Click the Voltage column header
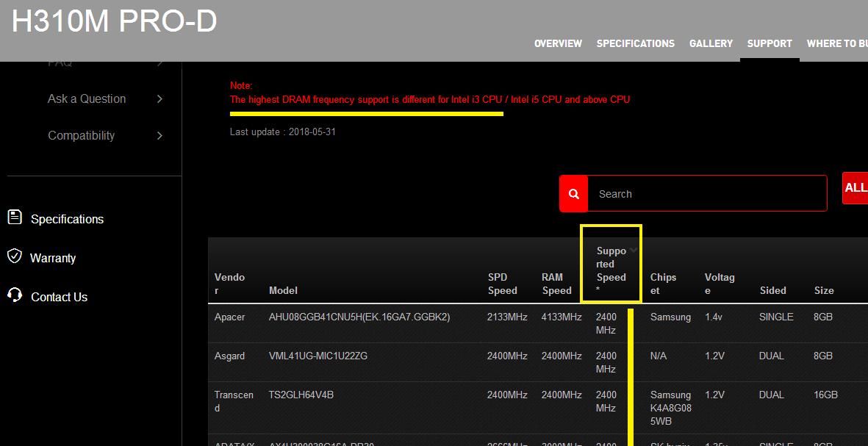Screen dimensions: 868x446 tap(720, 284)
